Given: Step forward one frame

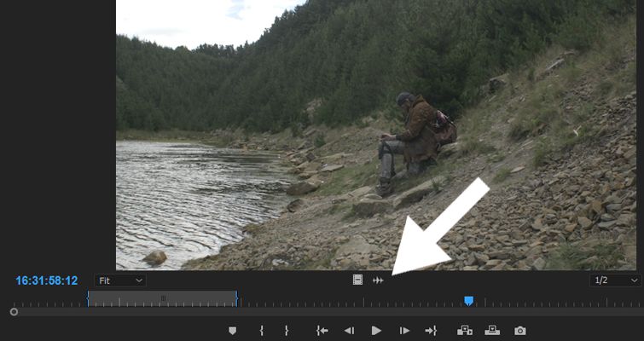Looking at the screenshot, I should click(x=404, y=331).
